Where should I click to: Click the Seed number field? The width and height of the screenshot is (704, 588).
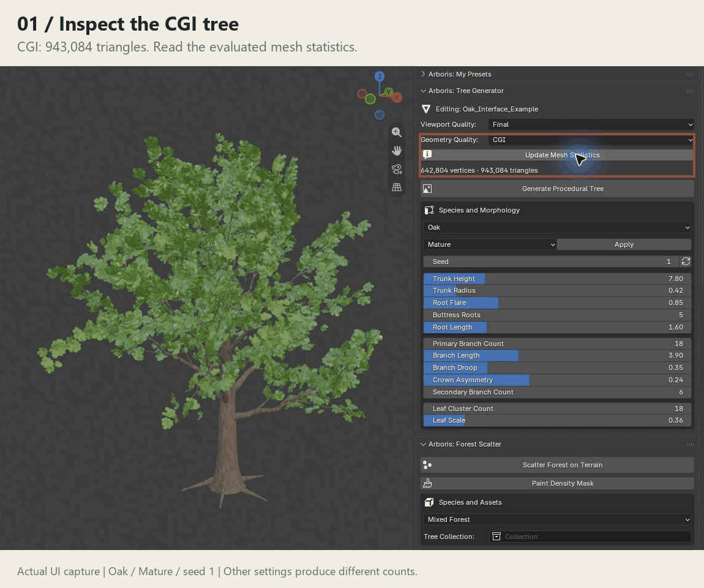552,262
